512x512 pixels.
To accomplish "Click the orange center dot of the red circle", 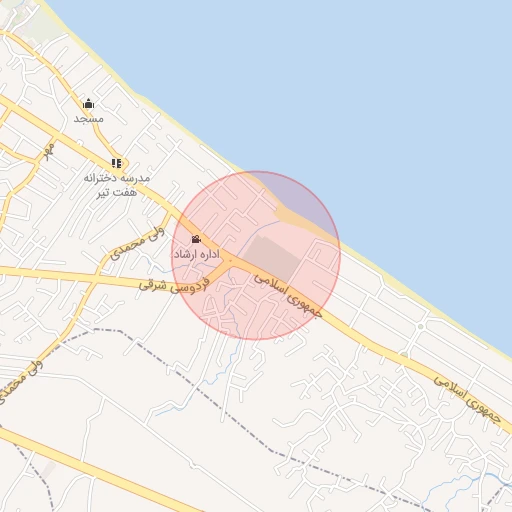I will tap(230, 260).
